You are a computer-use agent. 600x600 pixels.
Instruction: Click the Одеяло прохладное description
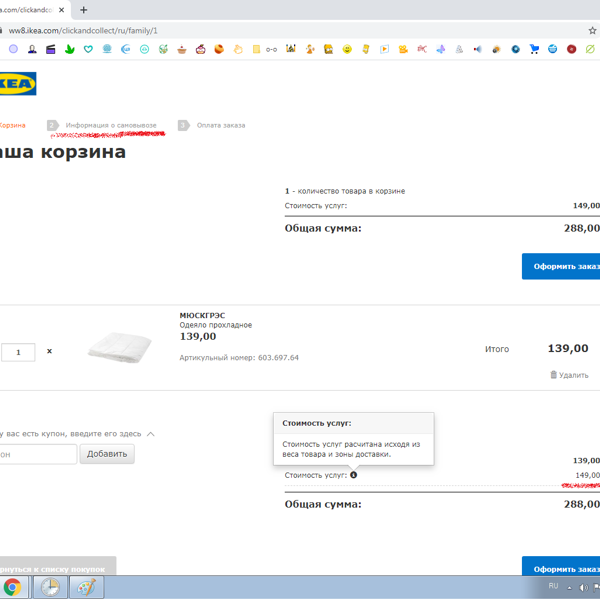click(x=216, y=325)
